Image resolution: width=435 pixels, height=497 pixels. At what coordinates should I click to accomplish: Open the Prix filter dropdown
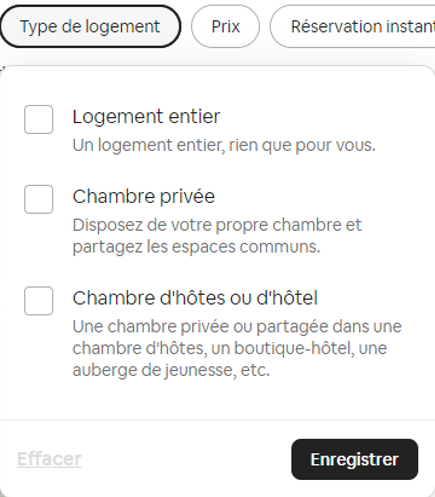pos(225,26)
